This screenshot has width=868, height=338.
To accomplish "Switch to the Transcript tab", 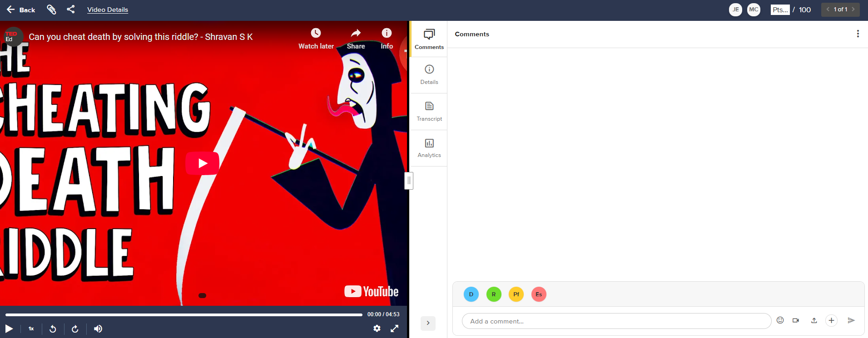I will (429, 112).
